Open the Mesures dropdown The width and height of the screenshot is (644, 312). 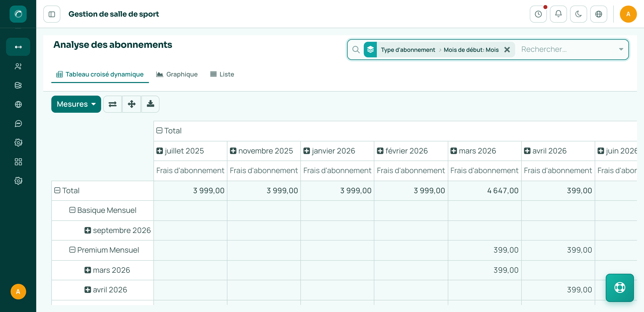[76, 104]
